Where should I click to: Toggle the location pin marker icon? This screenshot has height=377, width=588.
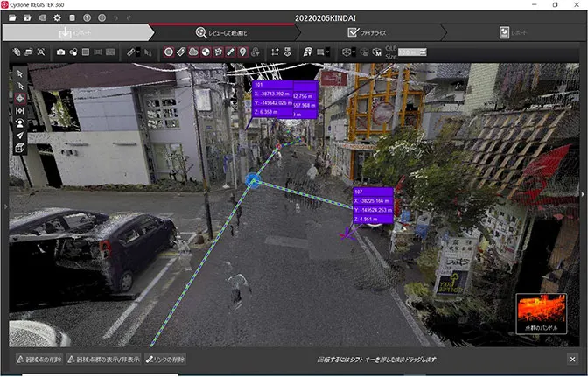243,52
